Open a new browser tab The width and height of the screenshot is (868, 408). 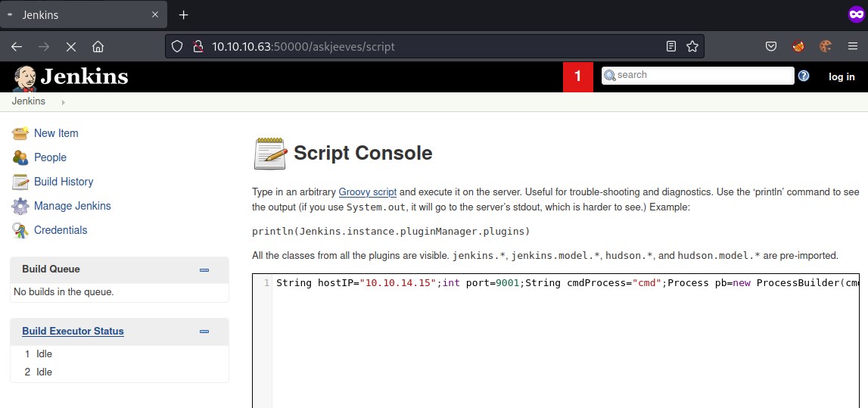pos(183,14)
